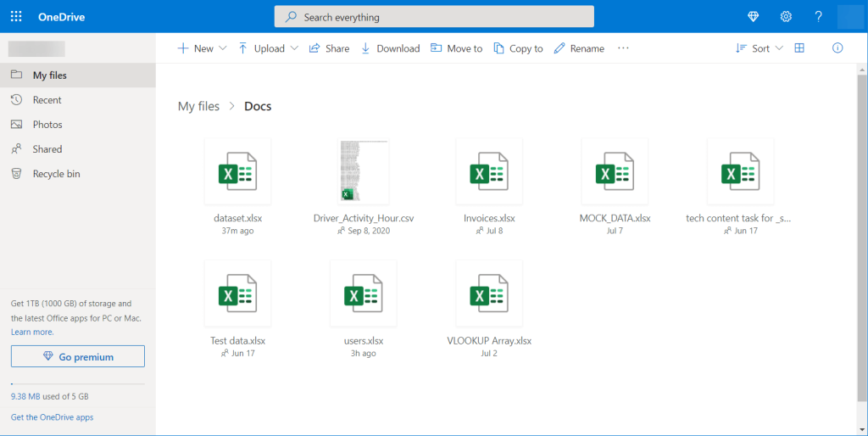The width and height of the screenshot is (868, 436).
Task: Select the users.xlsx Excel file icon
Action: tap(363, 293)
